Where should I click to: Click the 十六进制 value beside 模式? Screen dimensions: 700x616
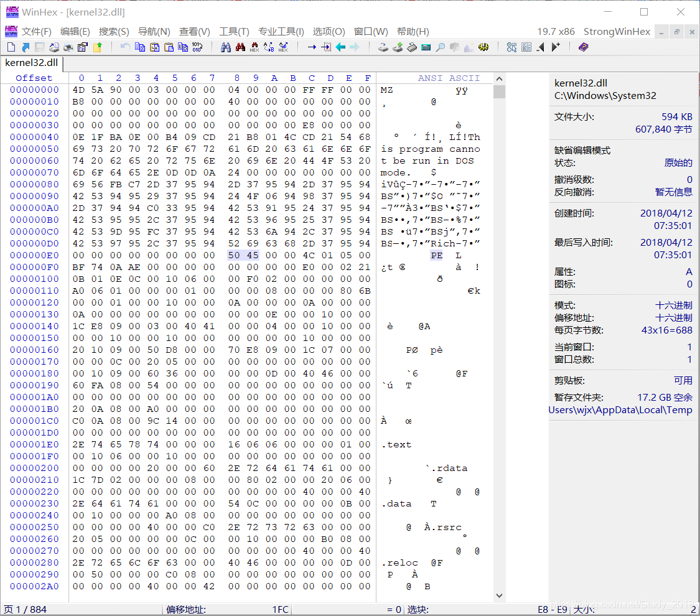click(x=674, y=306)
